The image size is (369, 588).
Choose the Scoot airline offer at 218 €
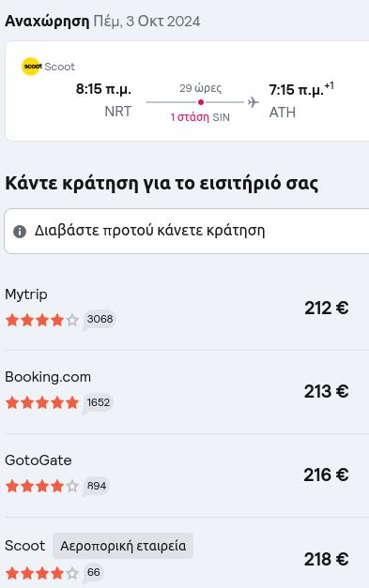pyautogui.click(x=187, y=553)
